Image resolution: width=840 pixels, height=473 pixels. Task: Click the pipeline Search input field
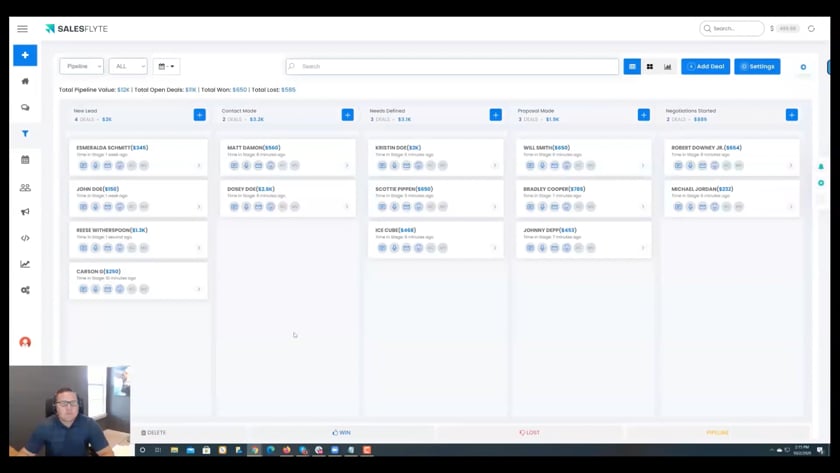pyautogui.click(x=452, y=66)
